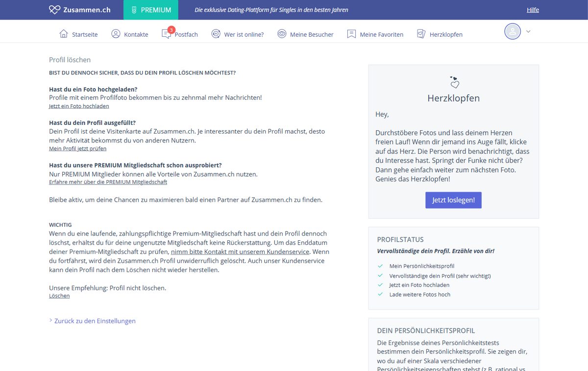This screenshot has width=588, height=371.
Task: Open Meine Favoriten menu item
Action: tap(382, 34)
